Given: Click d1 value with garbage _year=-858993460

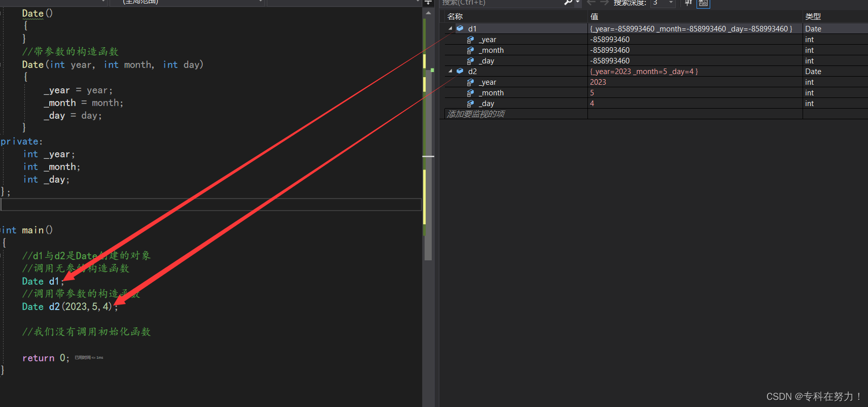Looking at the screenshot, I should (x=691, y=29).
